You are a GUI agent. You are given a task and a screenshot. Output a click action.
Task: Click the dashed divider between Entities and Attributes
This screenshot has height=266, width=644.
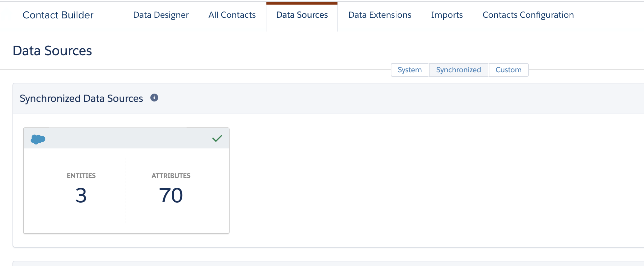pyautogui.click(x=126, y=190)
